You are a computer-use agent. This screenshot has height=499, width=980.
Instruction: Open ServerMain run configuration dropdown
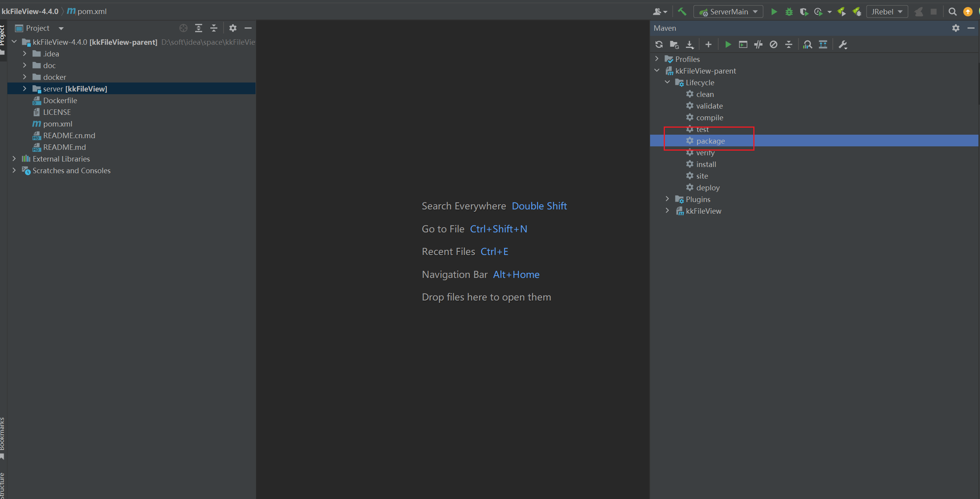coord(728,12)
